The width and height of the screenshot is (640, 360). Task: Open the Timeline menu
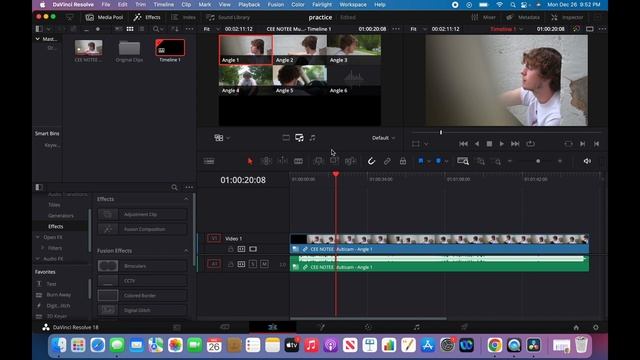click(x=164, y=4)
